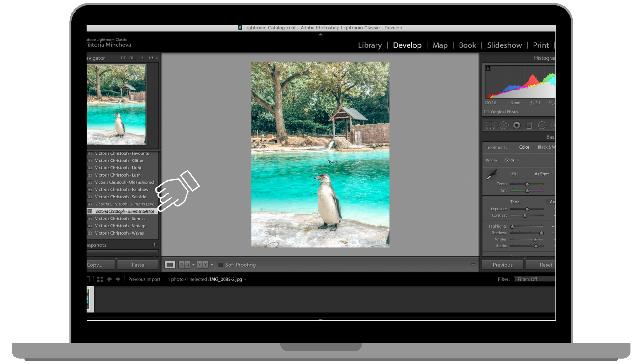Expand the Color Profile dropdown
The image size is (642, 364).
tap(512, 160)
